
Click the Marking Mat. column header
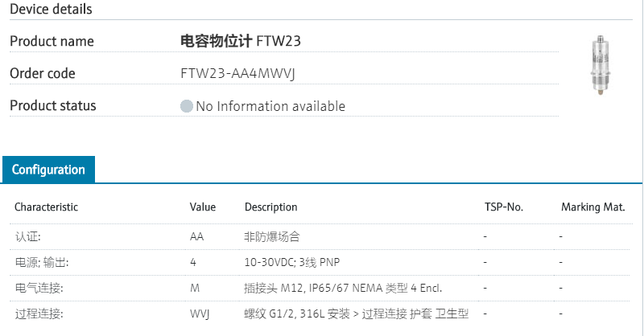point(593,207)
